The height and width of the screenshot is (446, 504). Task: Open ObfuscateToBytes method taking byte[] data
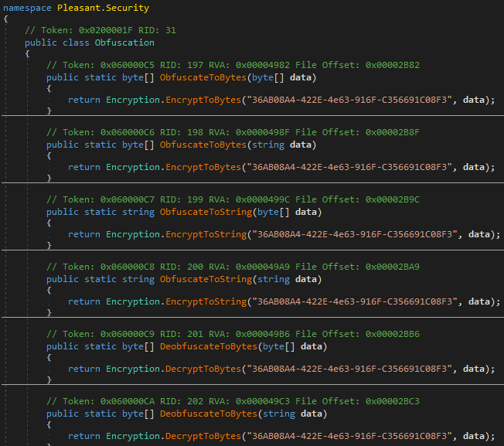coord(203,77)
